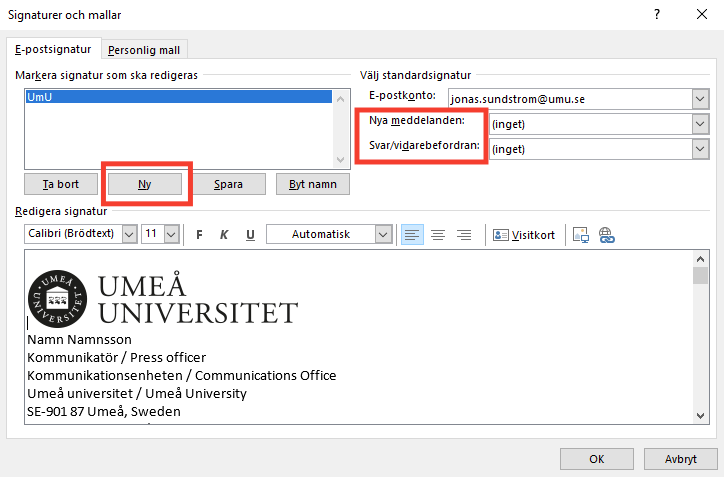Select the Umeå Universitet logo image

click(x=163, y=299)
